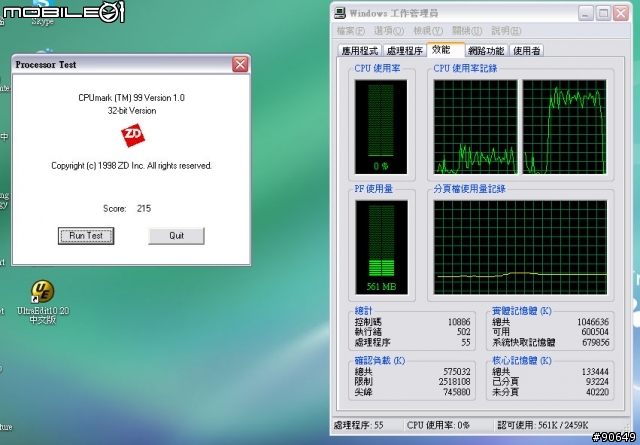Open the 選項(O) menu

(389, 31)
